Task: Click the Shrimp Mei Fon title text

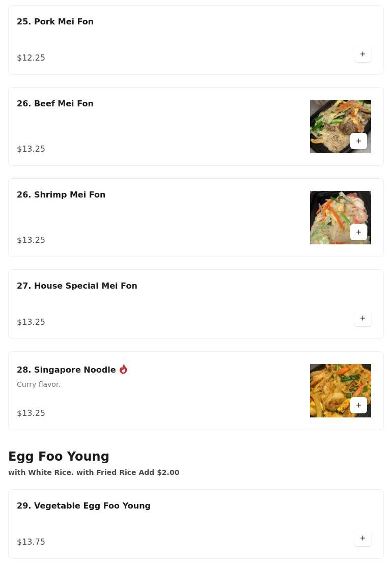Action: coord(61,194)
